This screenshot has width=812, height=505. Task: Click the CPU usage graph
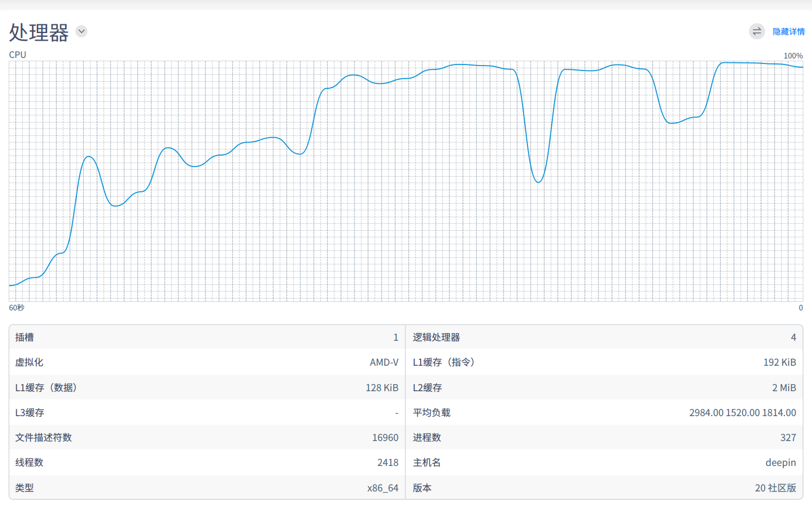click(406, 181)
